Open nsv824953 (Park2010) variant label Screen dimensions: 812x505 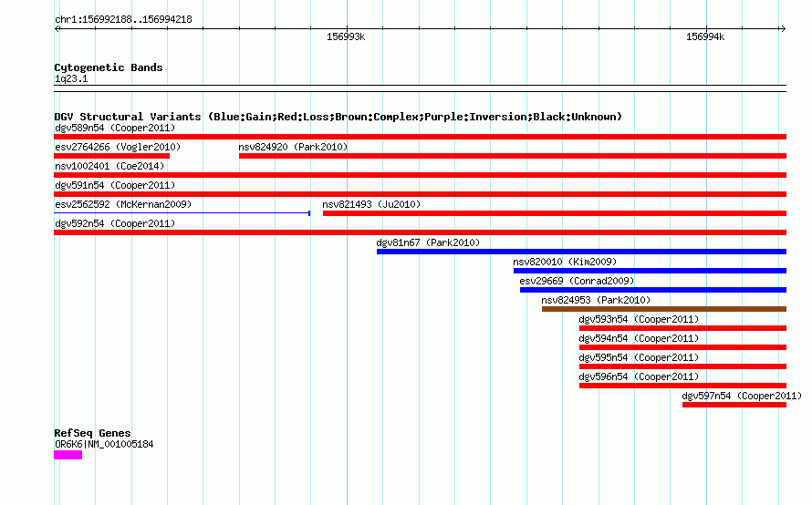tap(596, 300)
